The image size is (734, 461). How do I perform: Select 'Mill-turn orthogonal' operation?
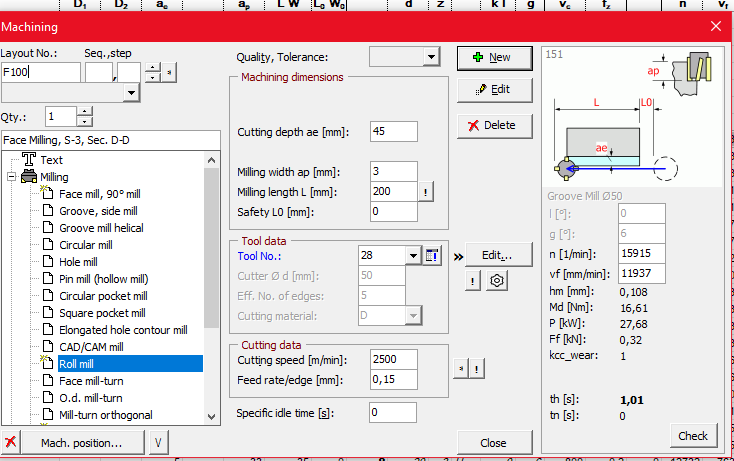coord(106,415)
